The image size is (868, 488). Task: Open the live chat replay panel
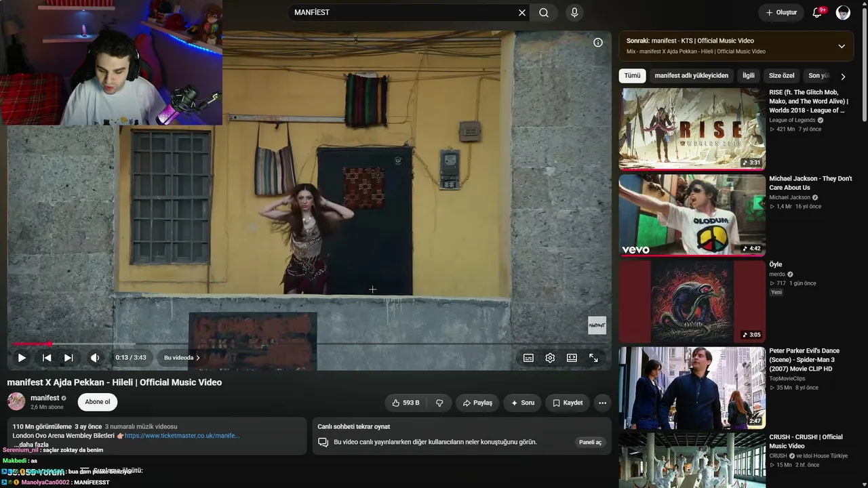[x=590, y=442]
